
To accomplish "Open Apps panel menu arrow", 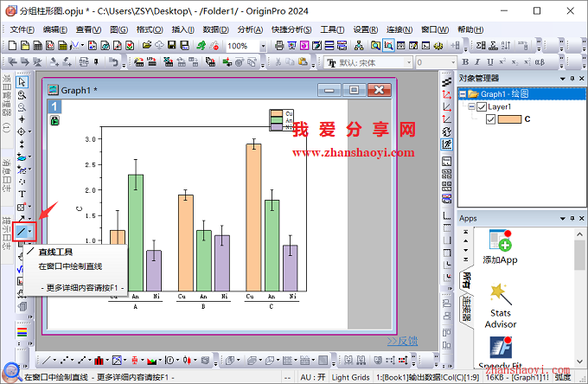I will [563, 218].
